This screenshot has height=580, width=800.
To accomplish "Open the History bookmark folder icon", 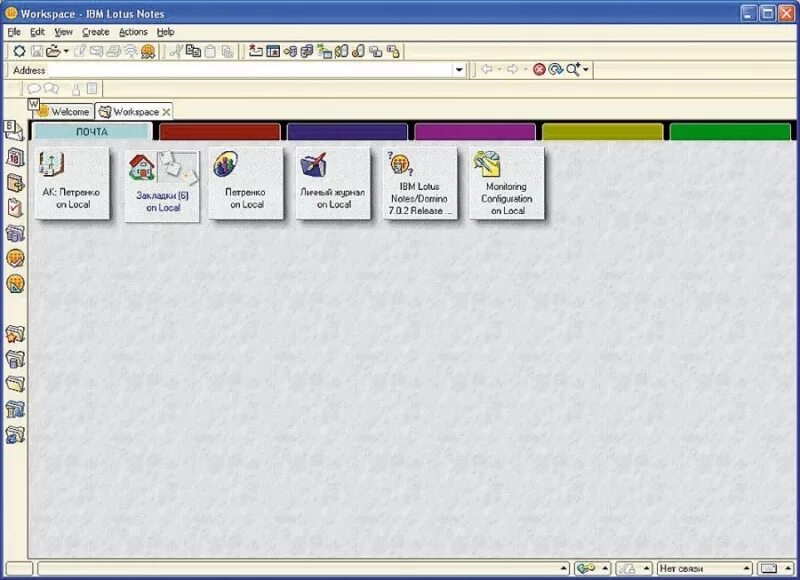I will (x=15, y=410).
